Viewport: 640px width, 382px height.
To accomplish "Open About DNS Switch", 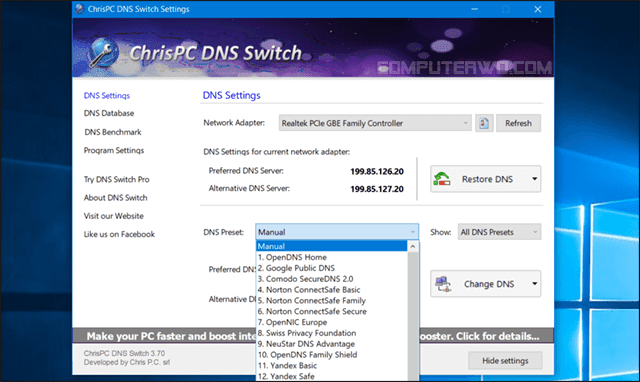I will [x=116, y=198].
